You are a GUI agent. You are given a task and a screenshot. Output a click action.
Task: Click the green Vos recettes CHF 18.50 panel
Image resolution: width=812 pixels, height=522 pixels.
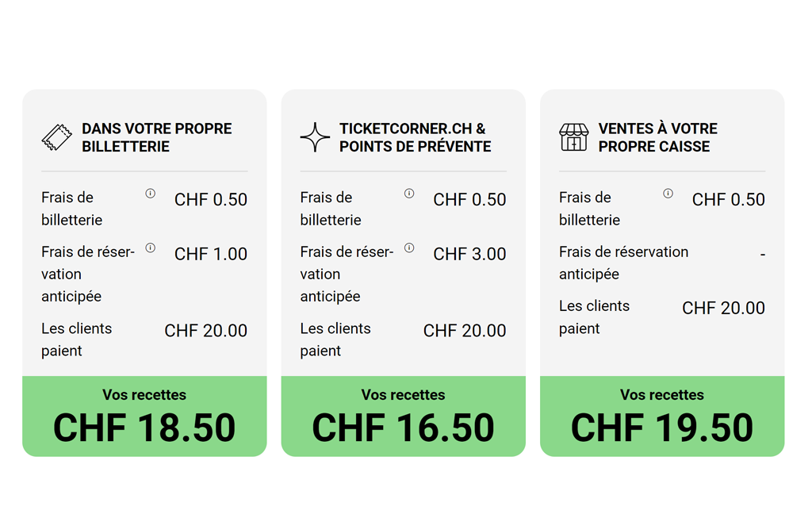[x=144, y=416]
